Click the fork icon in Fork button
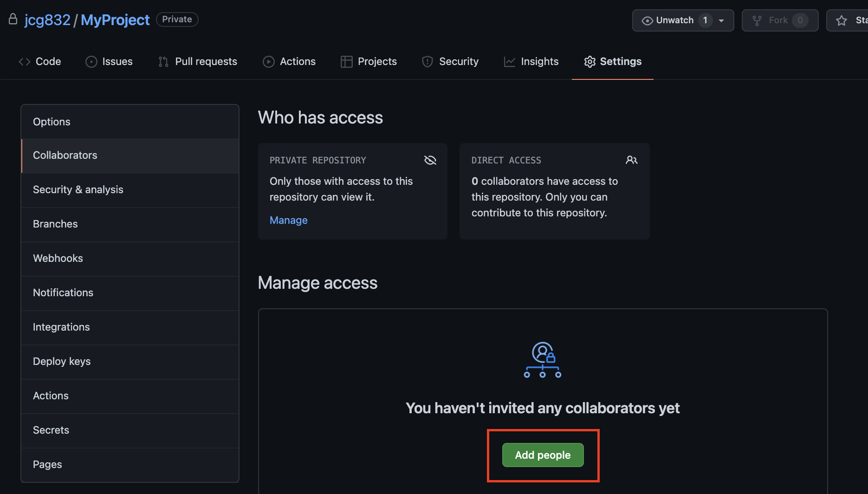This screenshot has height=494, width=868. 757,20
